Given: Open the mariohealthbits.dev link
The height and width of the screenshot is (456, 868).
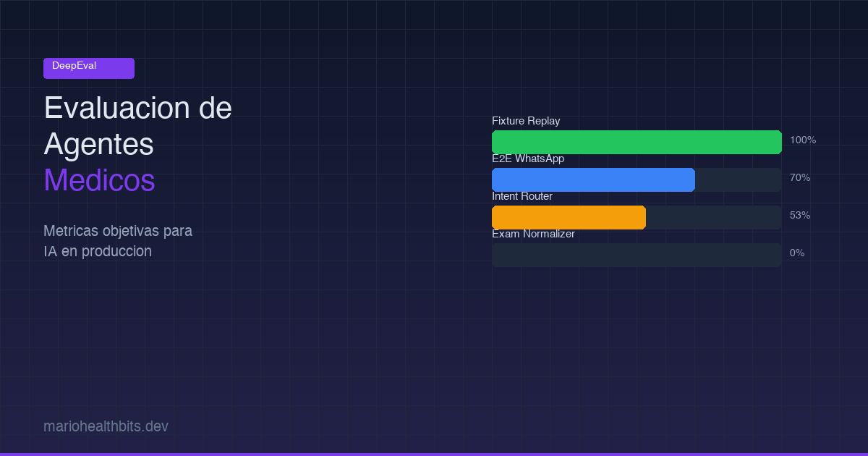Looking at the screenshot, I should (x=106, y=426).
